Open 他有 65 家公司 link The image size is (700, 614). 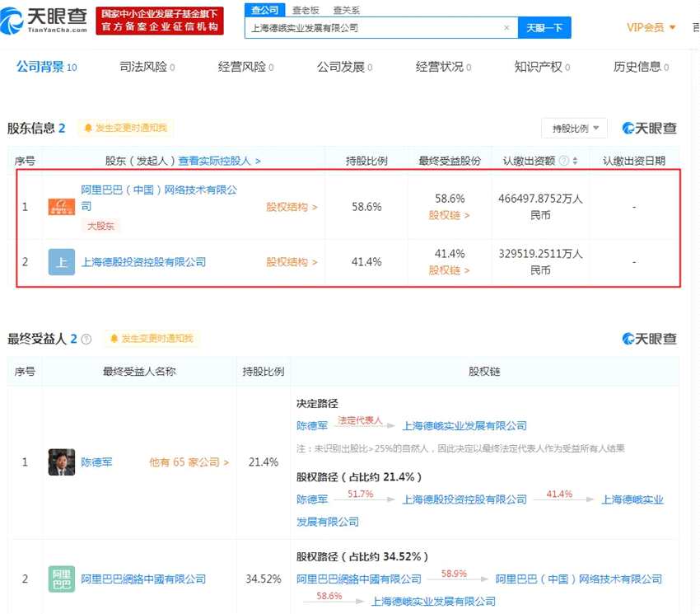click(189, 462)
